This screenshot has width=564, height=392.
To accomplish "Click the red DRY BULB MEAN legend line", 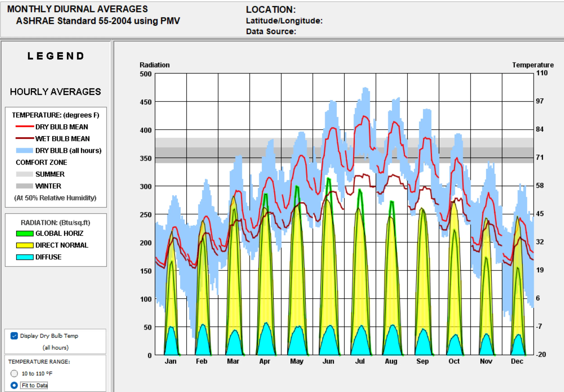I will coord(25,126).
